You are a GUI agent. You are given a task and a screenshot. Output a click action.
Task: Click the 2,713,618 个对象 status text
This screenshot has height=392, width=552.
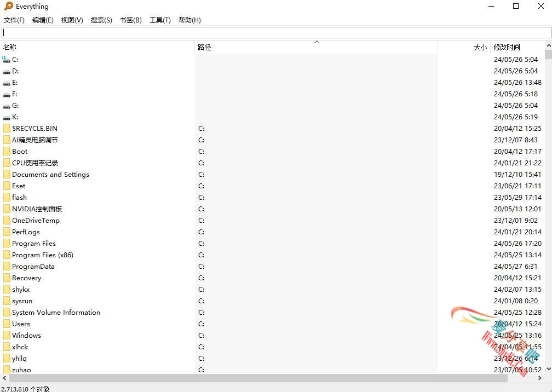(26, 389)
